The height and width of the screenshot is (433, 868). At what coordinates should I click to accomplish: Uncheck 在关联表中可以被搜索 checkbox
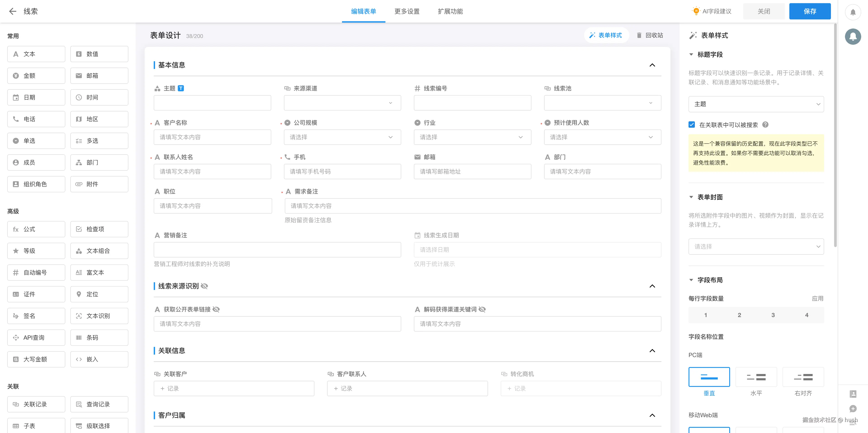click(692, 125)
